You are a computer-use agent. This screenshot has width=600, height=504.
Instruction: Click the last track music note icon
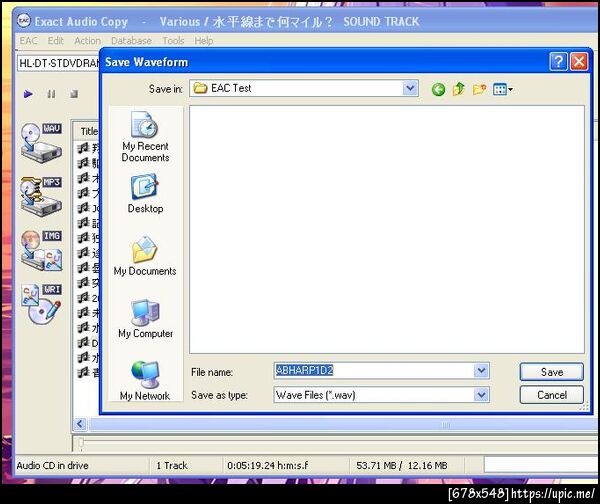pos(83,372)
